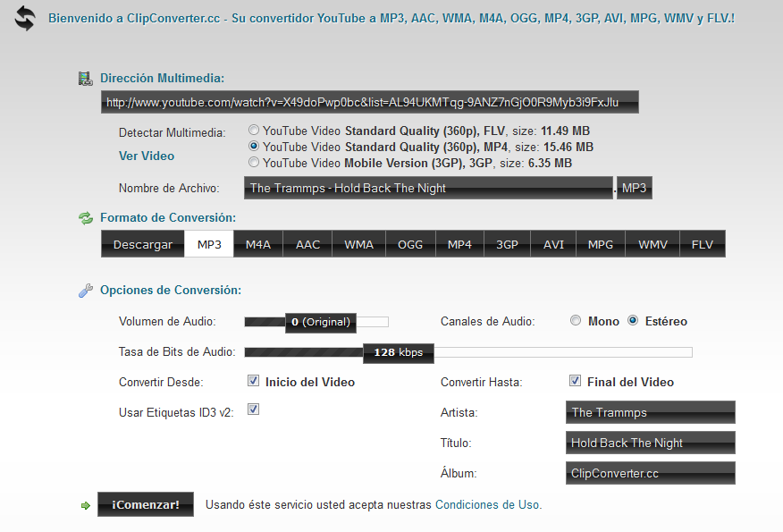783x532 pixels.
Task: Select the Descargar format tab
Action: pos(143,244)
